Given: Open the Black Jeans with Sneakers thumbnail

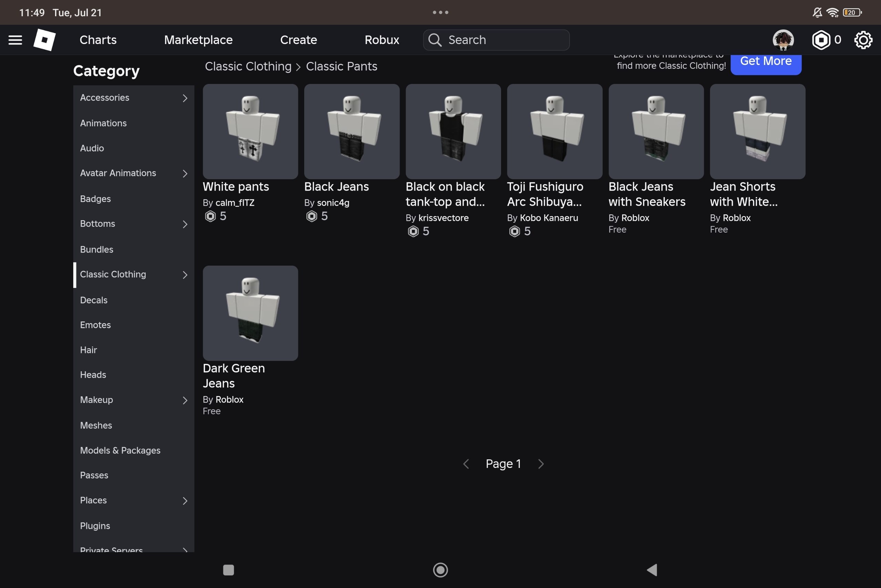Looking at the screenshot, I should coord(656,132).
